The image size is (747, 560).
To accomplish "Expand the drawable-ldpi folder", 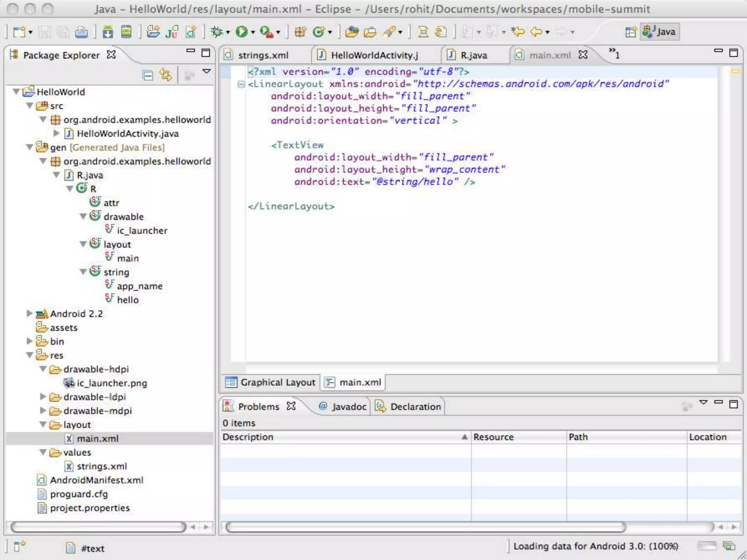I will click(43, 397).
